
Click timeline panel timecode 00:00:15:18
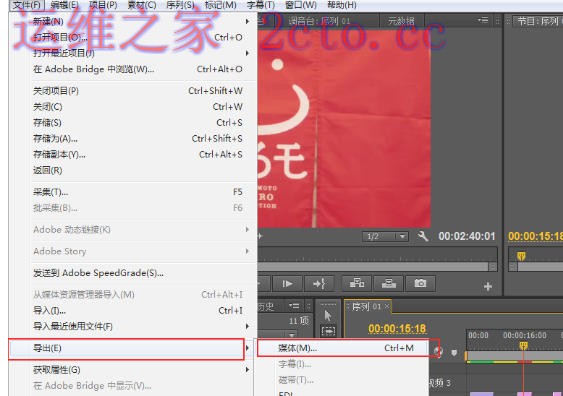[397, 329]
